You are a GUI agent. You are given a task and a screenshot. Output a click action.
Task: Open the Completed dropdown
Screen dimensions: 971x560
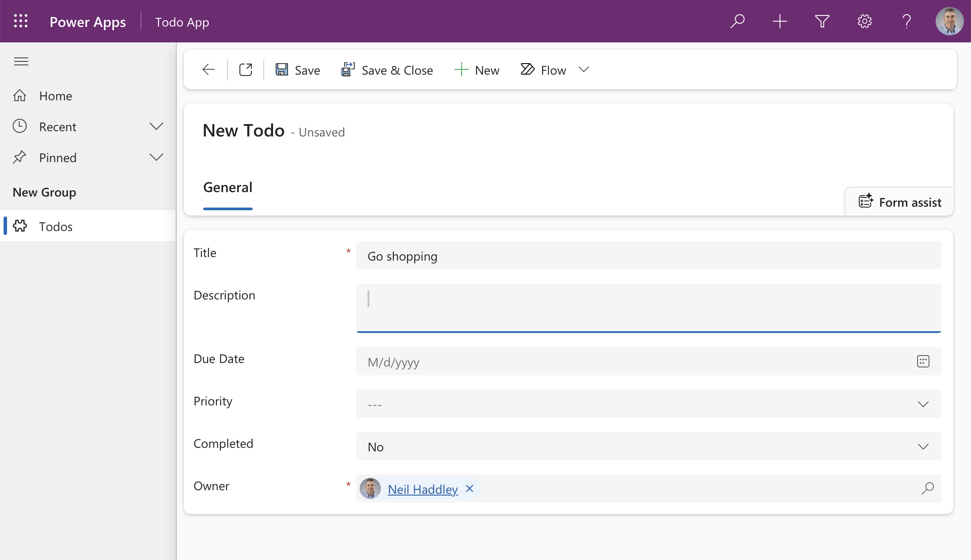(649, 446)
